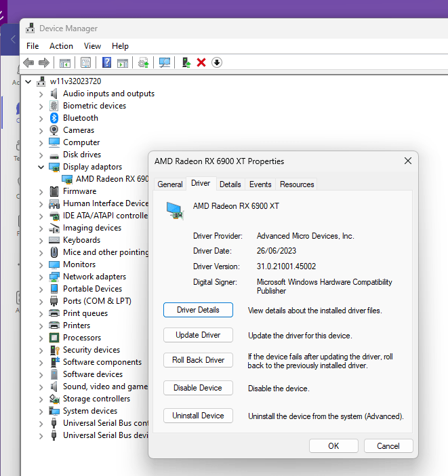Click Cancel in Properties dialog
Viewport: 448px width, 476px height.
[388, 446]
